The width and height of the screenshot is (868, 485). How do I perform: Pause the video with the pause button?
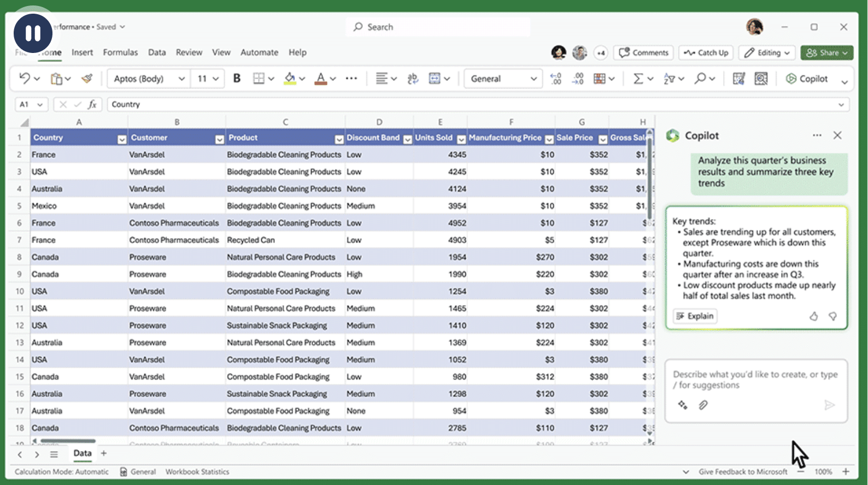tap(33, 33)
